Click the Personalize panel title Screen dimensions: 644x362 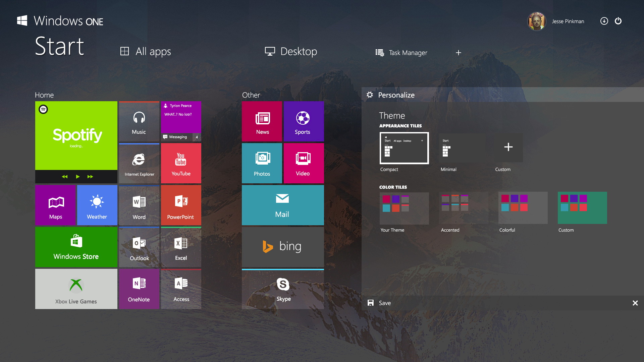(396, 95)
